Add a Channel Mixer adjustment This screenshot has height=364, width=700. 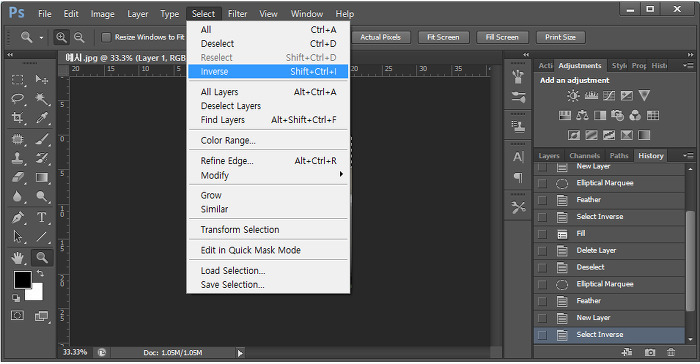[x=635, y=116]
